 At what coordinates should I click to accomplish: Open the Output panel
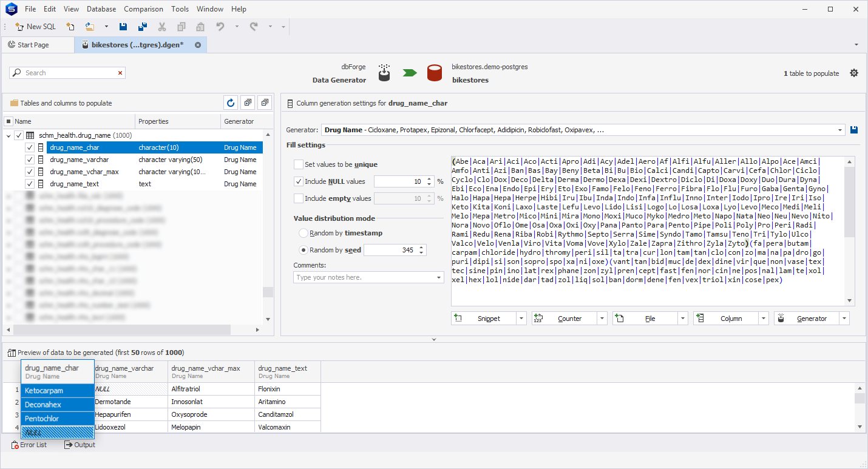coord(80,445)
